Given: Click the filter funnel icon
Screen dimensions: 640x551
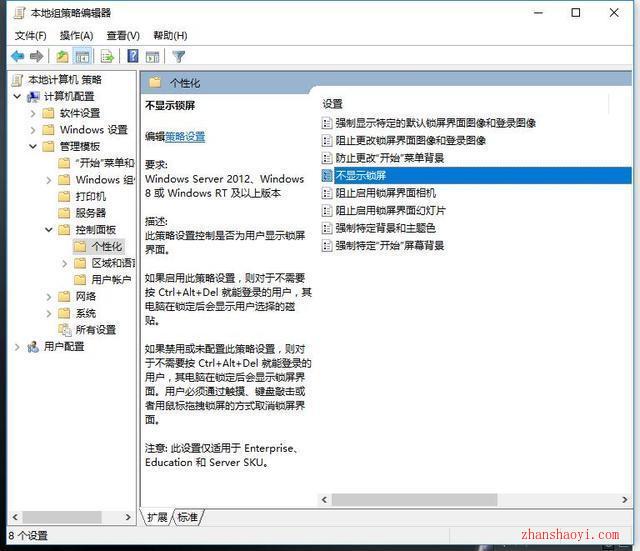Looking at the screenshot, I should point(179,56).
